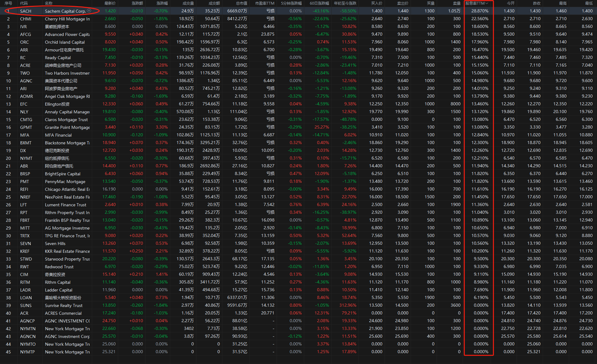
Task: Click the 卖出价 column header
Action: [403, 3]
